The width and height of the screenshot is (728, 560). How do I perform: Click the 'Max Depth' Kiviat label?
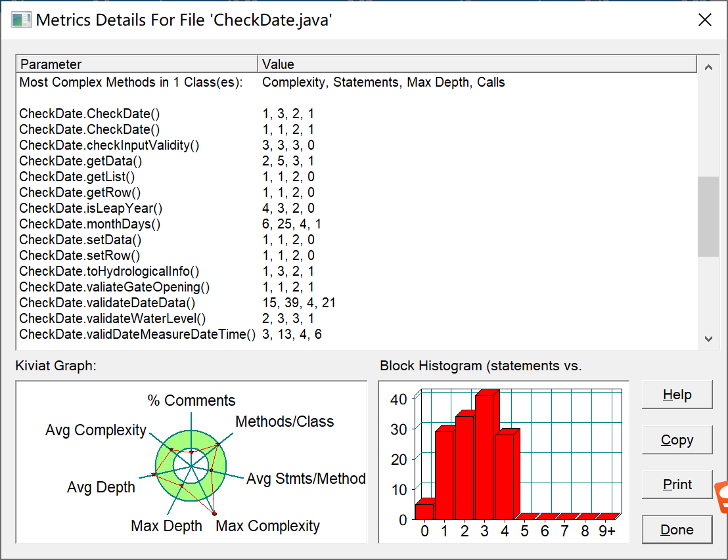[x=167, y=526]
